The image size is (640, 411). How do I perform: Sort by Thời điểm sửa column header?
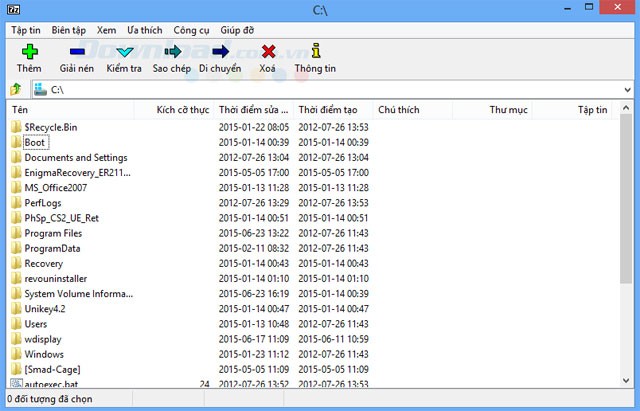(x=253, y=110)
